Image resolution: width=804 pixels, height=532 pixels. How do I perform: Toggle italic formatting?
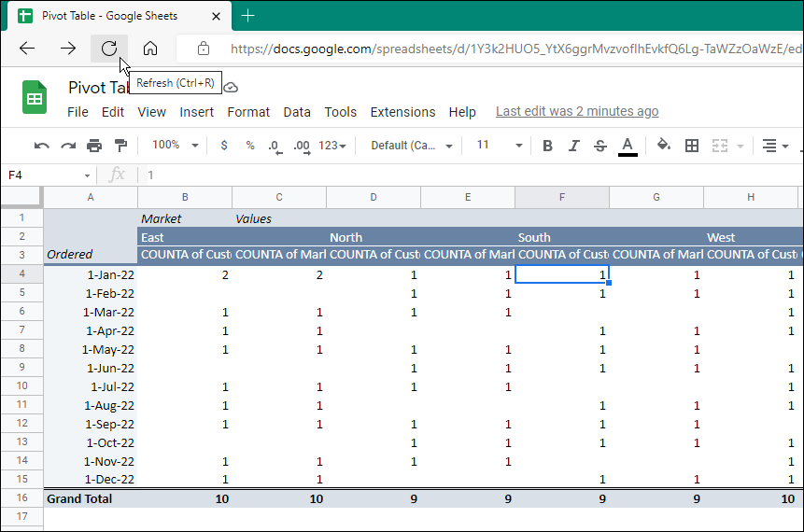[x=573, y=146]
